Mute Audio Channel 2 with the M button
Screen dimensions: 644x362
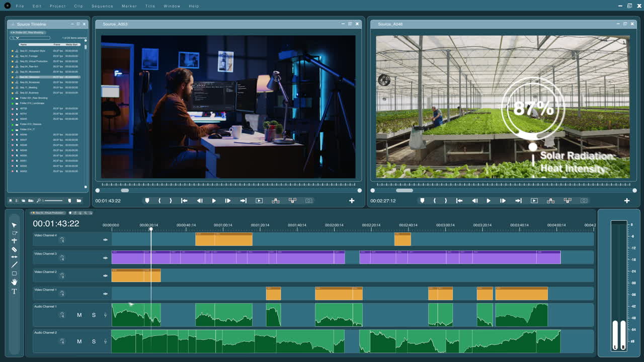[x=79, y=341]
